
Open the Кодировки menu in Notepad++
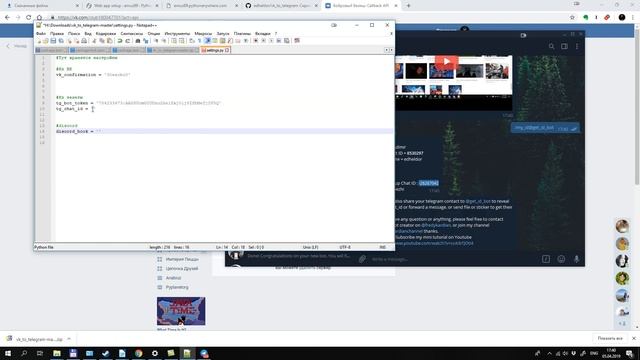point(106,33)
